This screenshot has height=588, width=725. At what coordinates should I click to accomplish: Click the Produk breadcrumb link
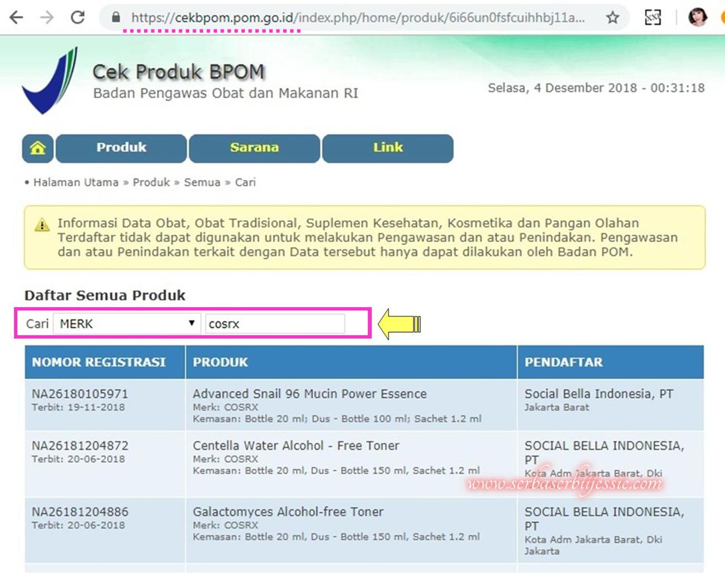click(151, 182)
